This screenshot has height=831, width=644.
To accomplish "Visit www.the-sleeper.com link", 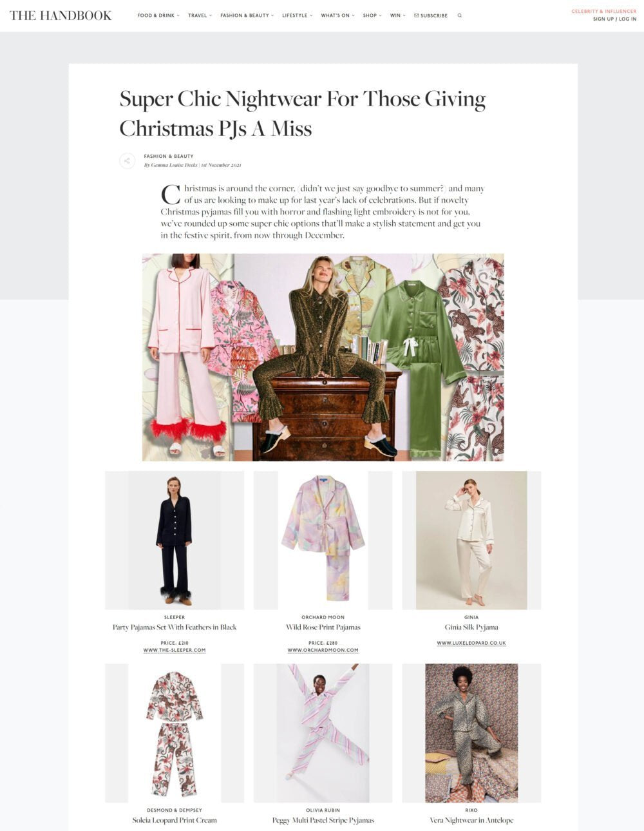I will coord(175,650).
